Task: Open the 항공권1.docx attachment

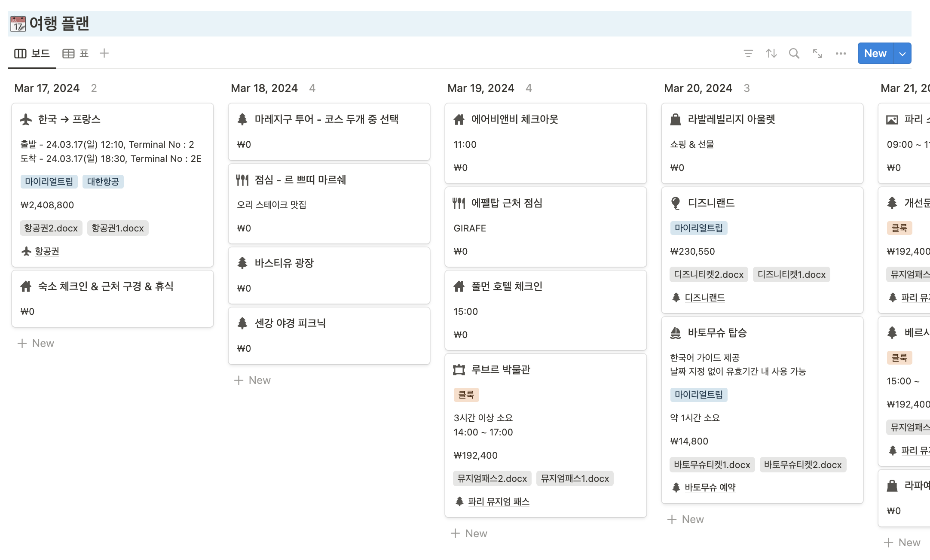Action: (118, 228)
